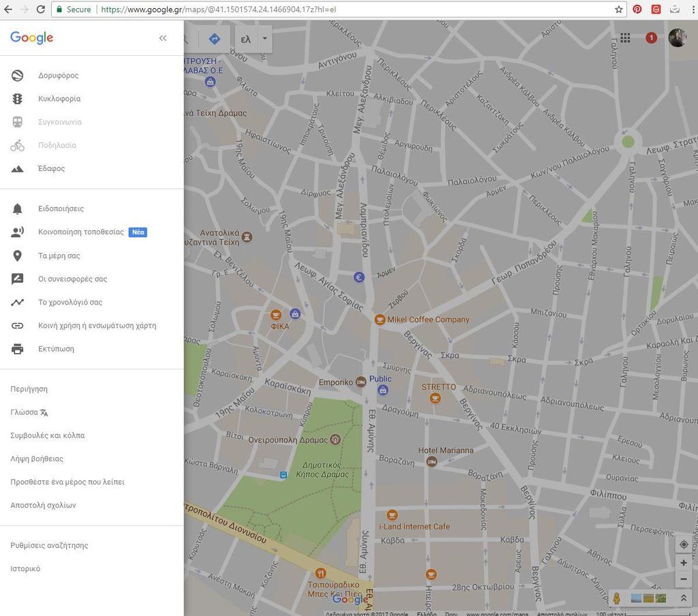Collapse the side menu with double chevron
This screenshot has height=616, width=698.
coord(163,38)
